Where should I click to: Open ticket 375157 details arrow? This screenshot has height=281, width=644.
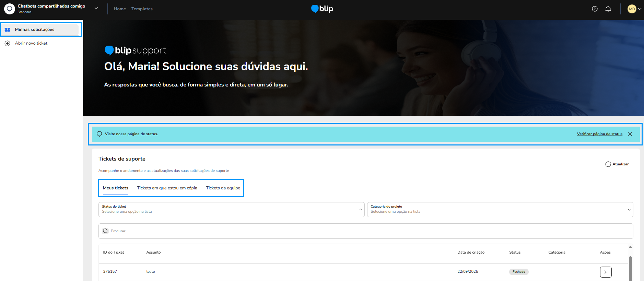tap(606, 272)
